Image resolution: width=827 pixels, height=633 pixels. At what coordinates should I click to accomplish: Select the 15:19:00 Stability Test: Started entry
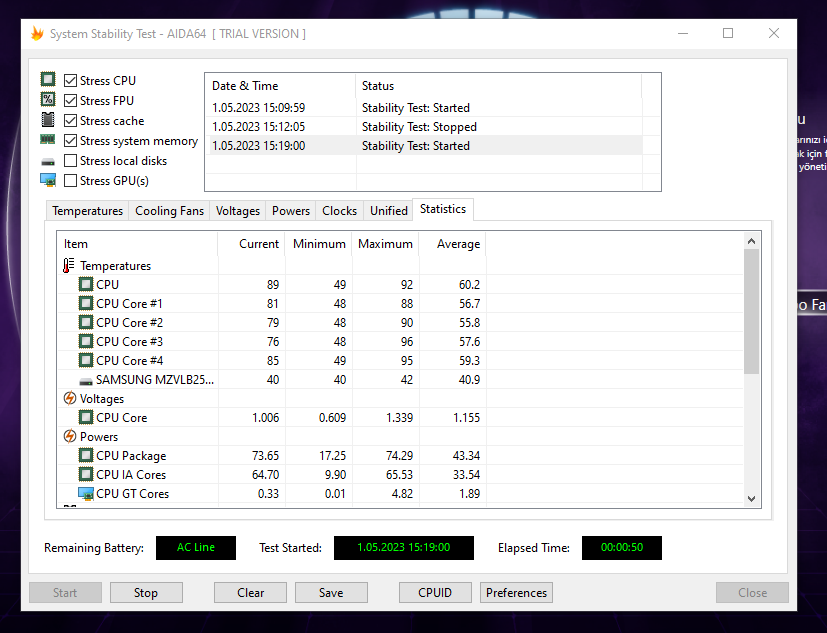pos(426,146)
